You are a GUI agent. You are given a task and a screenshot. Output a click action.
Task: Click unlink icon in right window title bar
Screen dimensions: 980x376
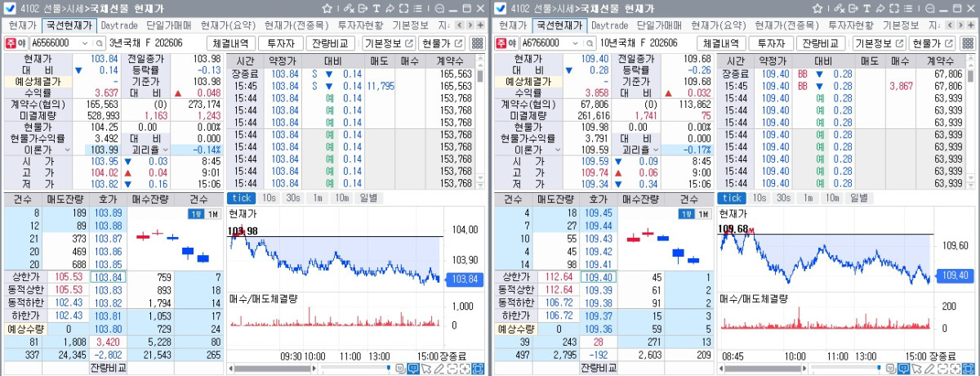coord(840,8)
